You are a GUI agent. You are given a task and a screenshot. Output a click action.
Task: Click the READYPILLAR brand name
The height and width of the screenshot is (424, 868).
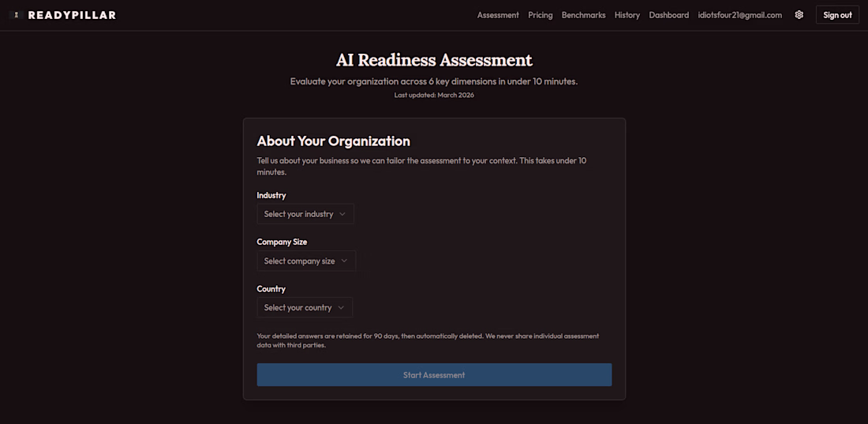(x=72, y=15)
